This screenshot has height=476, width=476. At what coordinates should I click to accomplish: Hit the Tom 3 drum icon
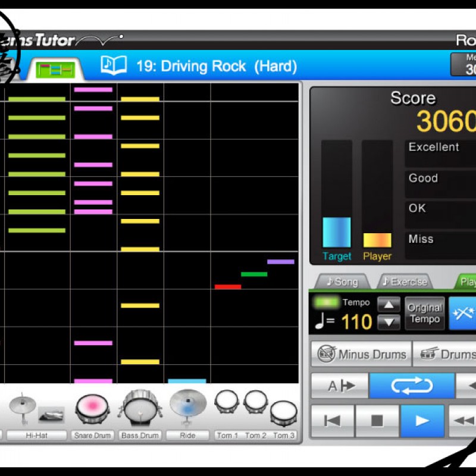tap(284, 413)
